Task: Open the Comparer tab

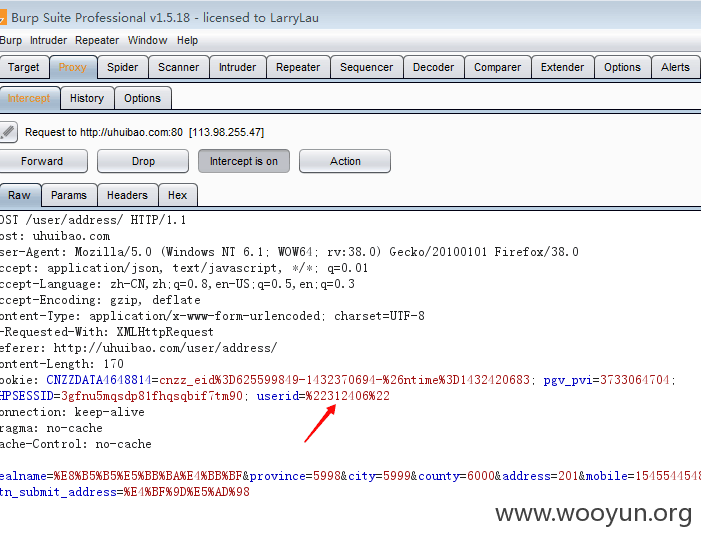Action: point(498,68)
